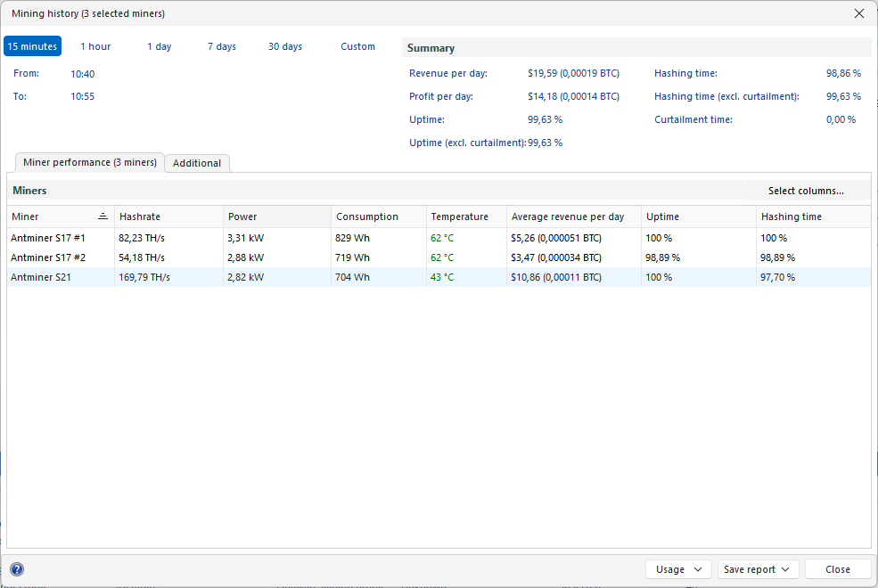Click the sort indicator in Miner column header

[x=103, y=216]
